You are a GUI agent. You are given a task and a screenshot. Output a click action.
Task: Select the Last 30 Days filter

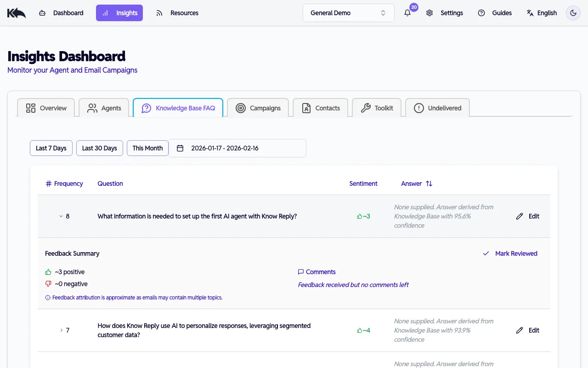tap(99, 148)
